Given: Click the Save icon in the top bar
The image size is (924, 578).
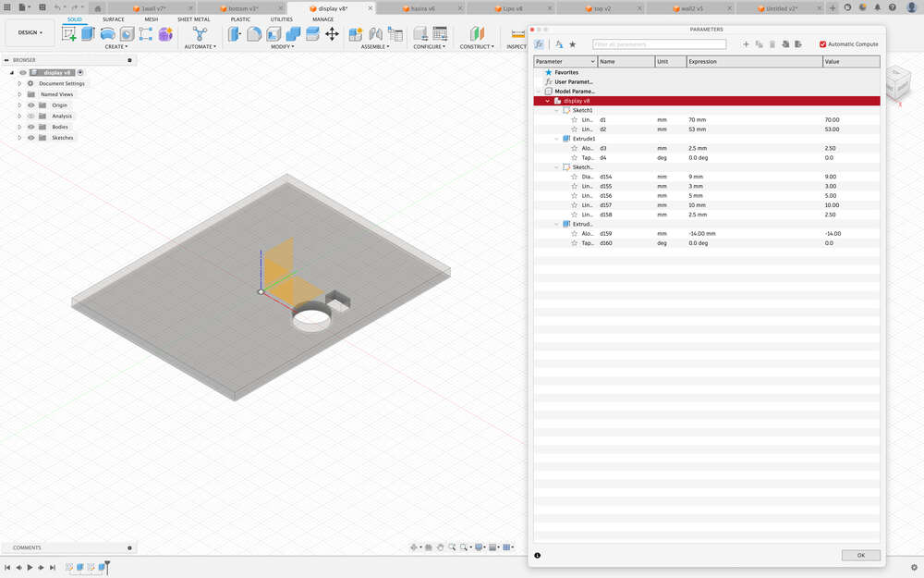Looking at the screenshot, I should click(x=43, y=7).
